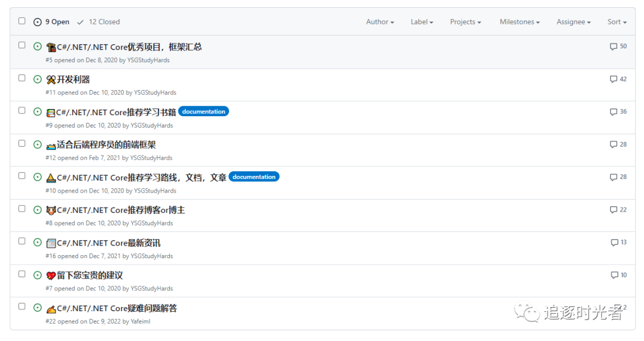
Task: Open comments icon showing 42 comments
Action: click(x=613, y=79)
